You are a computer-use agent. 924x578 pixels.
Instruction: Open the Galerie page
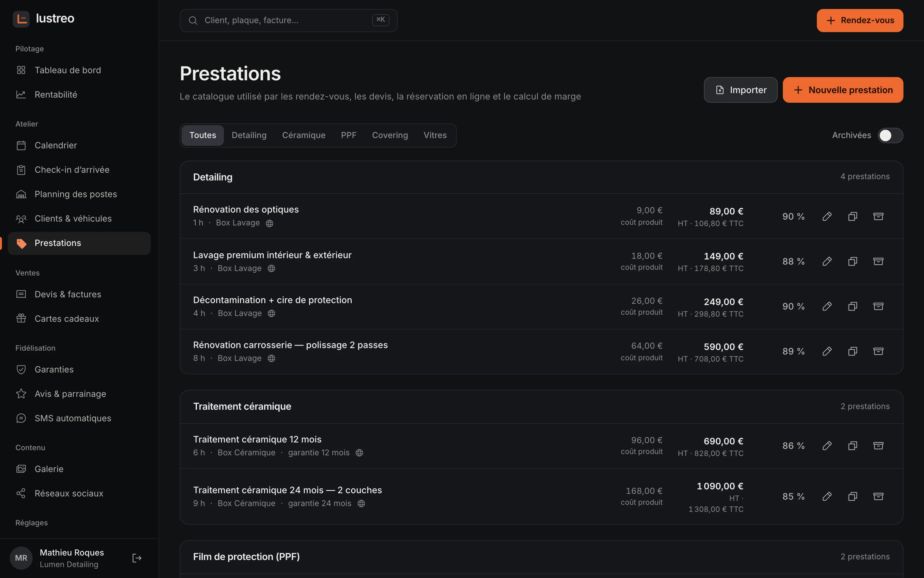pos(79,469)
